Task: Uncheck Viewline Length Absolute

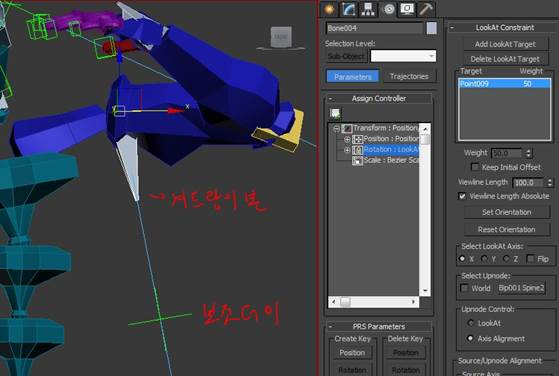Action: click(462, 196)
